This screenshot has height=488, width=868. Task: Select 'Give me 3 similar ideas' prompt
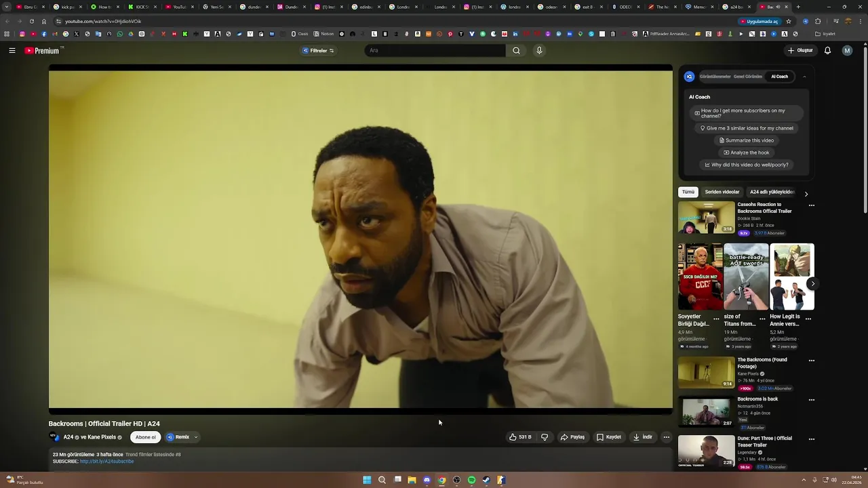tap(747, 128)
